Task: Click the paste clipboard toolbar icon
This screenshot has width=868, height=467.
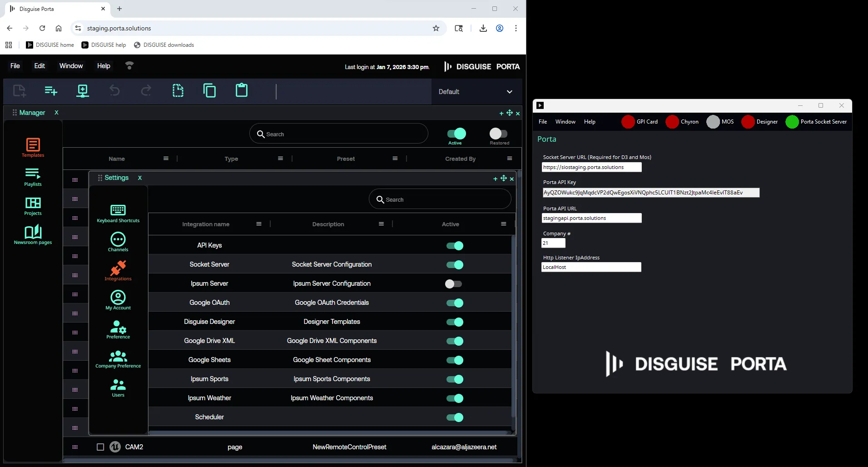Action: click(x=242, y=90)
